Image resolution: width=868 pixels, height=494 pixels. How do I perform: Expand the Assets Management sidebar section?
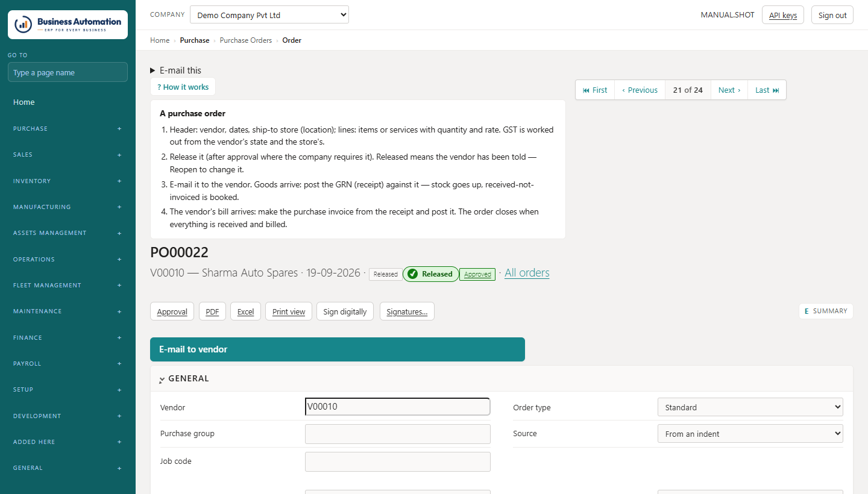(x=68, y=233)
